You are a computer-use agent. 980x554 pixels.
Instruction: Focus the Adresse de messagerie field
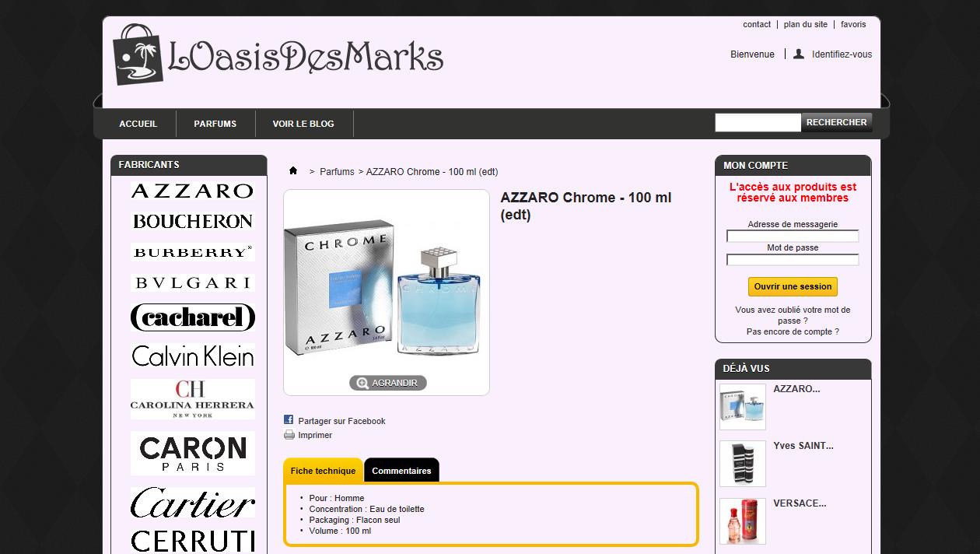[793, 236]
